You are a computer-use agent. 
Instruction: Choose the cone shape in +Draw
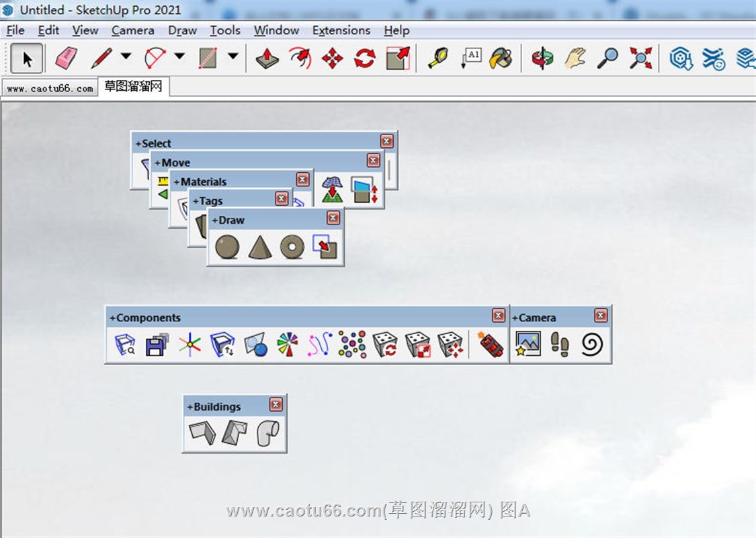[x=260, y=247]
